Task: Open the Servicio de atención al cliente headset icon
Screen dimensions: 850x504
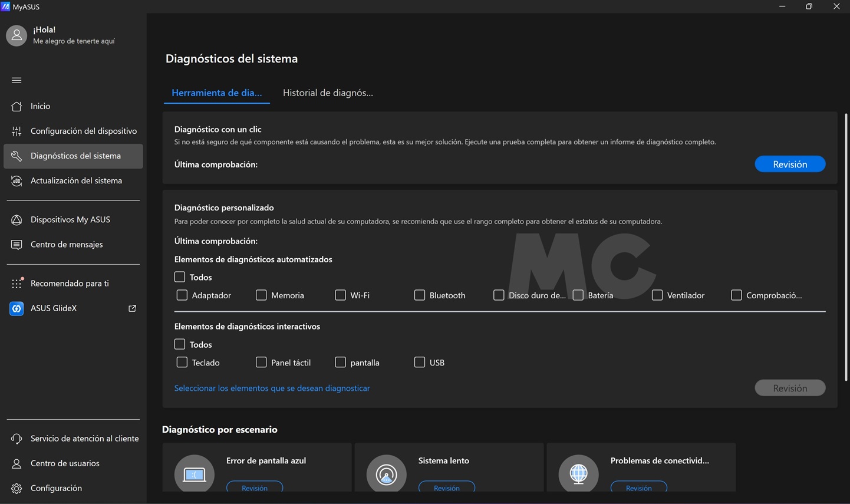Action: [17, 439]
